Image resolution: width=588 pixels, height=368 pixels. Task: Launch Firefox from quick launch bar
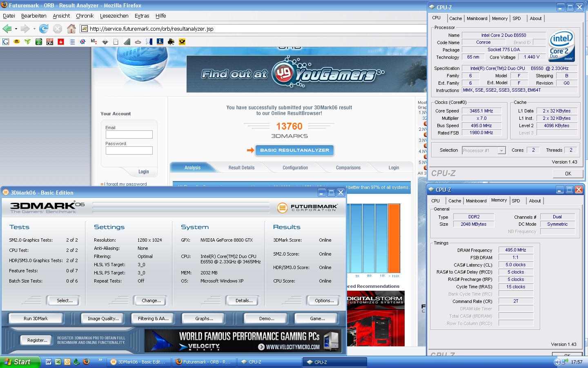click(86, 362)
